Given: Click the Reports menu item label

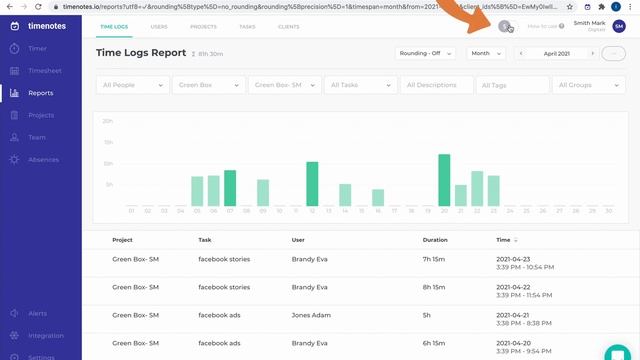Looking at the screenshot, I should (x=41, y=93).
